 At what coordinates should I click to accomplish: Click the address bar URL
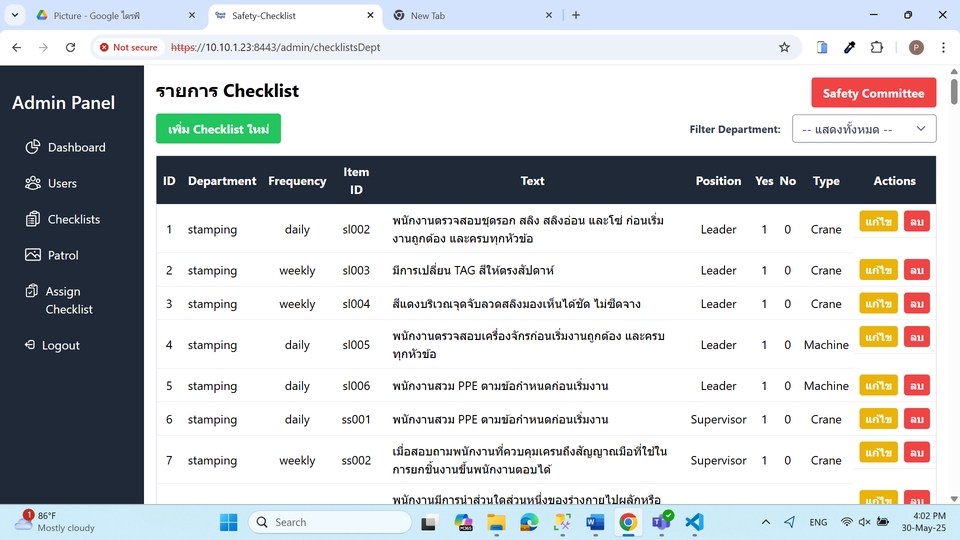(276, 47)
